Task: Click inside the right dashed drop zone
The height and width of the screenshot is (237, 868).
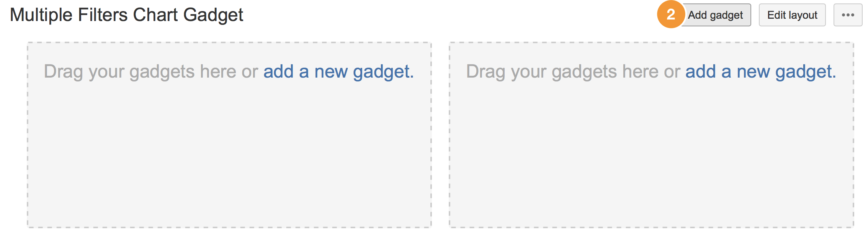Action: pyautogui.click(x=651, y=153)
